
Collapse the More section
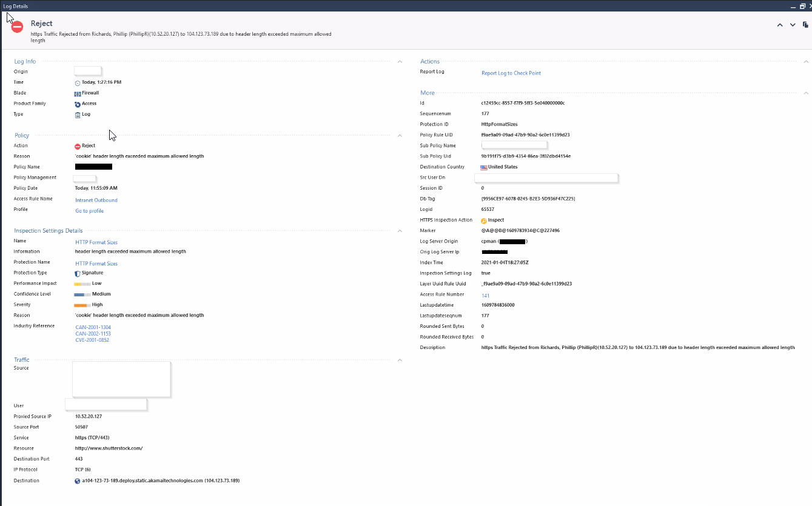click(806, 93)
